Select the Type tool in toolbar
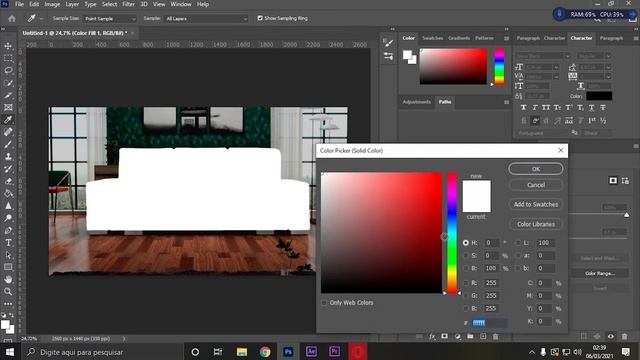Viewport: 640px width, 360px height. click(x=8, y=242)
